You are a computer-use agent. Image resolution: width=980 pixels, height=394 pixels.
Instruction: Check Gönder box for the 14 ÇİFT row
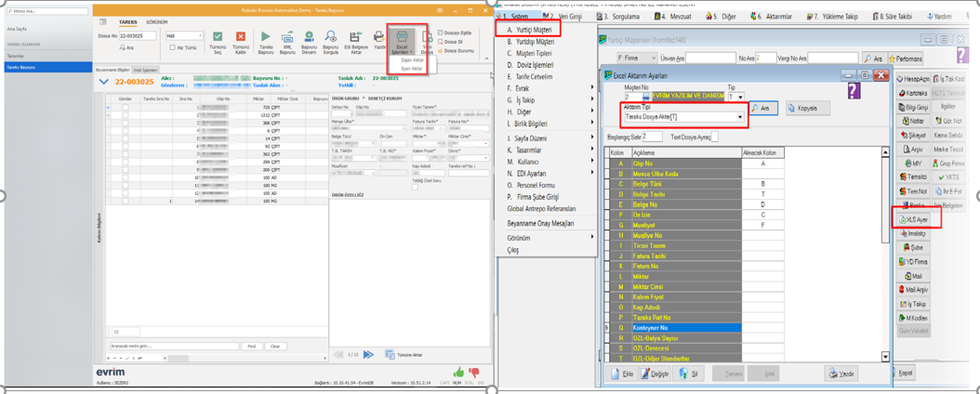pyautogui.click(x=126, y=138)
